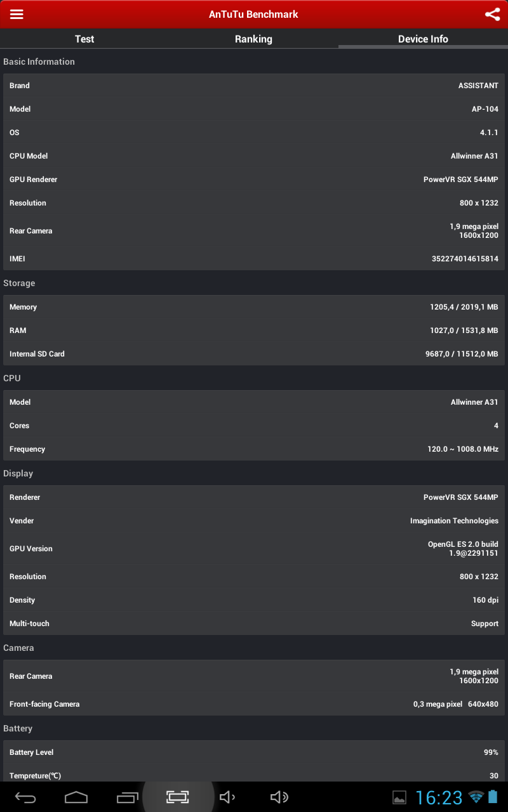The height and width of the screenshot is (812, 508).
Task: Tap the Brand ASSISTANT row
Action: coord(254,86)
